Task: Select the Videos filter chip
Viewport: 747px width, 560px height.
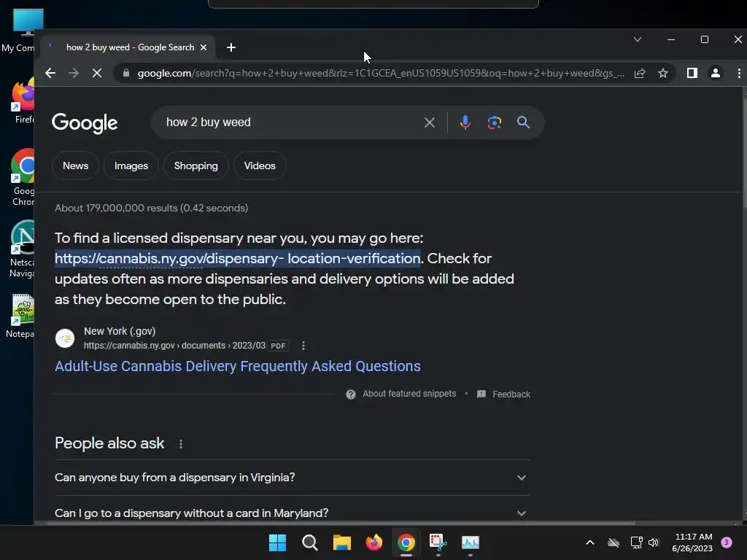Action: point(260,166)
